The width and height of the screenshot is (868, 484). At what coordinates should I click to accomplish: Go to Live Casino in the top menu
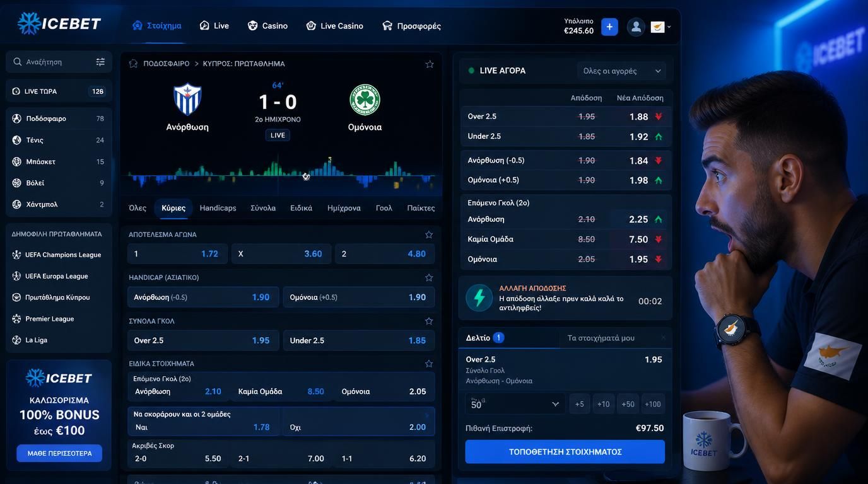(x=334, y=26)
